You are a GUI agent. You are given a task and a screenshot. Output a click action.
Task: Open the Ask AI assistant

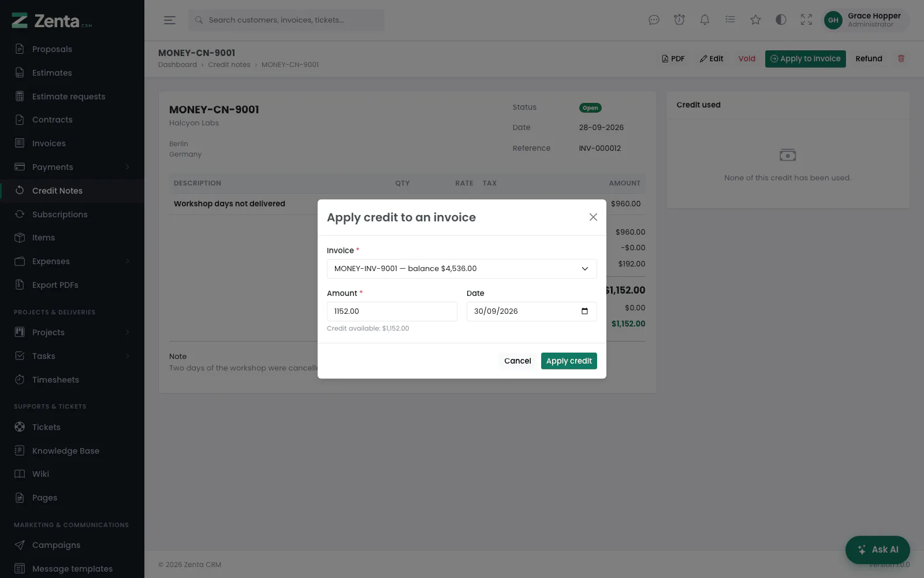click(x=877, y=550)
